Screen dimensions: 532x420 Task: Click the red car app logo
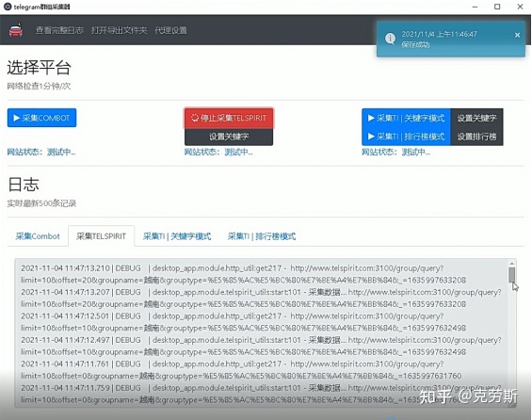coord(16,30)
